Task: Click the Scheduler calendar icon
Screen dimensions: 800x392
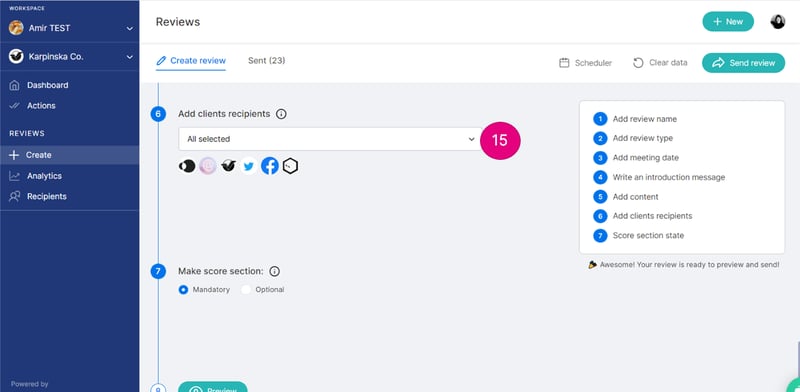Action: click(x=564, y=63)
